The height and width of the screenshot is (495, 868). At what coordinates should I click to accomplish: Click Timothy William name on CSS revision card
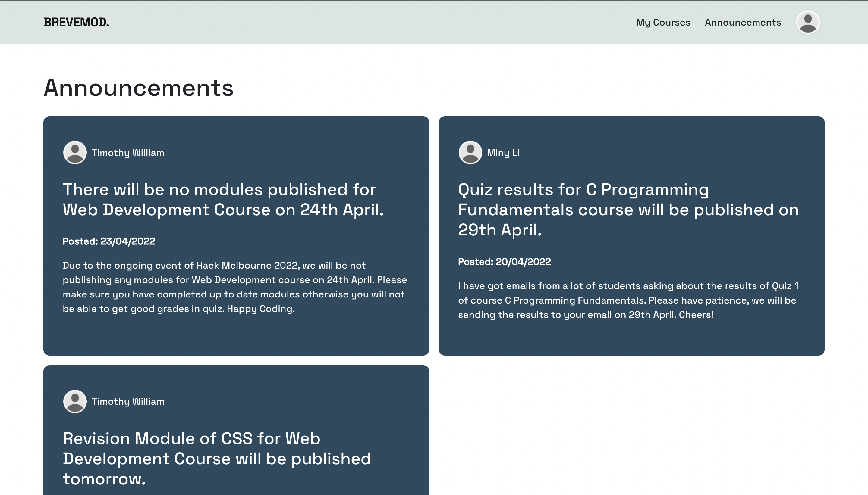pyautogui.click(x=127, y=401)
